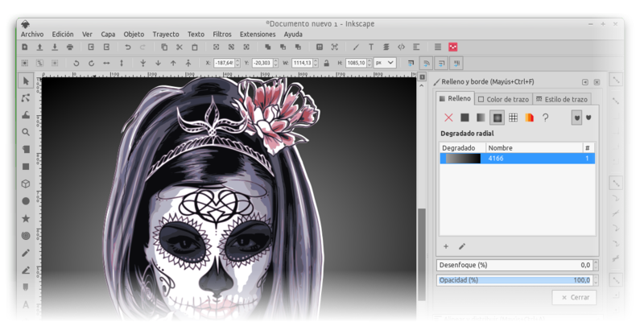The image size is (644, 322).
Task: Set fill to Pattern
Action: 513,118
